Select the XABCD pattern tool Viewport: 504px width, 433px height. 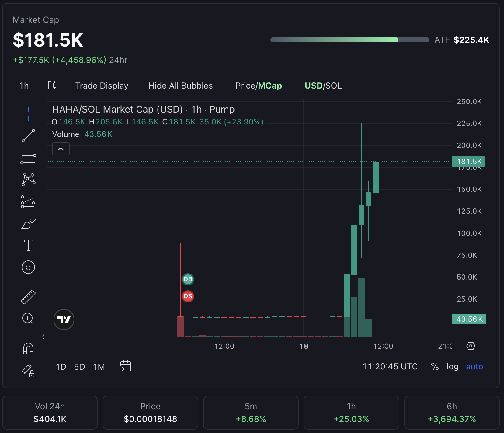pos(29,180)
